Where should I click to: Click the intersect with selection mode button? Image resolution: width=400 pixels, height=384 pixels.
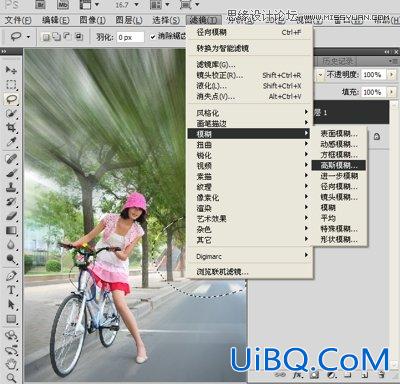79,37
